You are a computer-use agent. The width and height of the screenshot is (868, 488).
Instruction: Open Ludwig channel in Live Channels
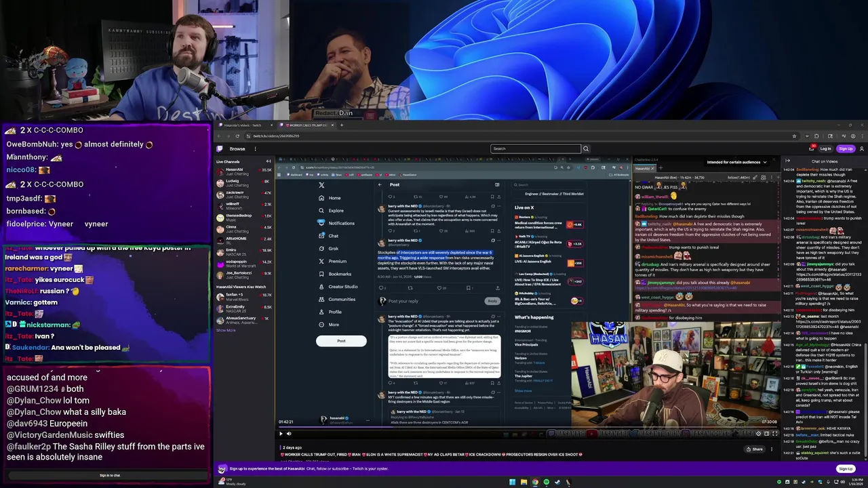(244, 182)
